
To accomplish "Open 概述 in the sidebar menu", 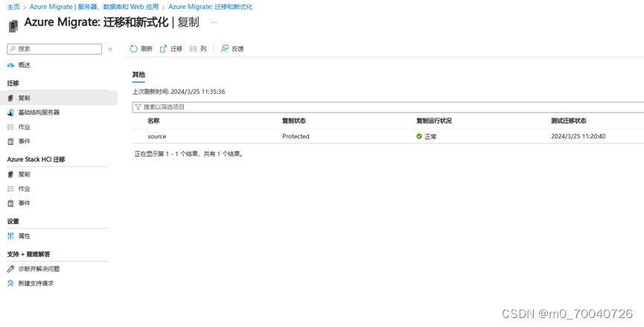I will (x=25, y=66).
